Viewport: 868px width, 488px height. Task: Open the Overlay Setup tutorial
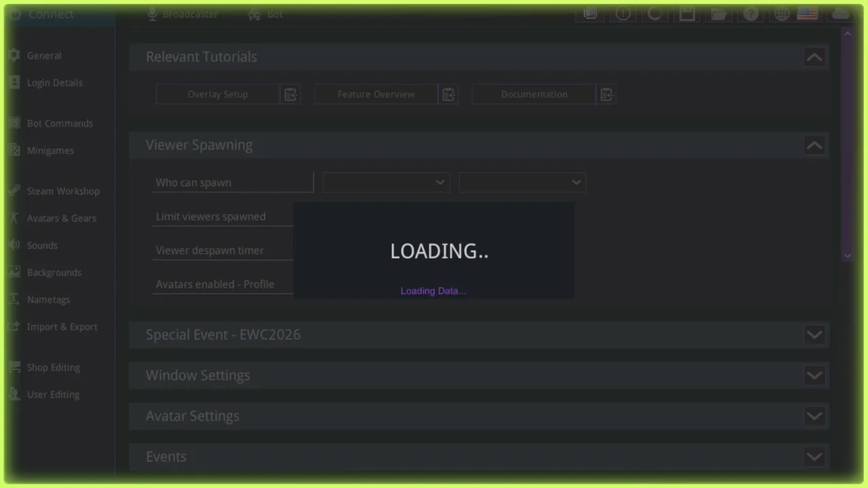218,94
